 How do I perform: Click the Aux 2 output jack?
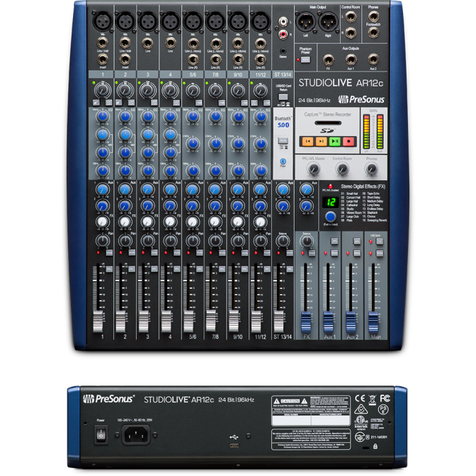[373, 59]
